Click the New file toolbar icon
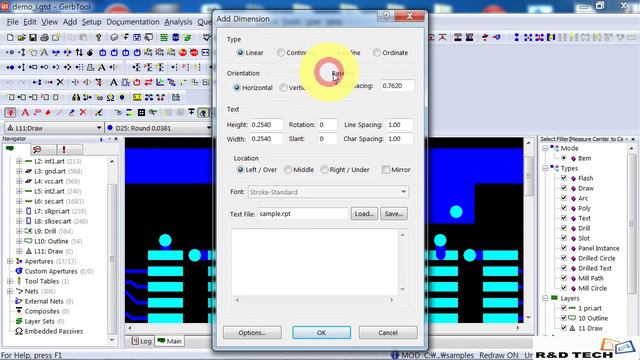640x360 pixels. coord(10,38)
